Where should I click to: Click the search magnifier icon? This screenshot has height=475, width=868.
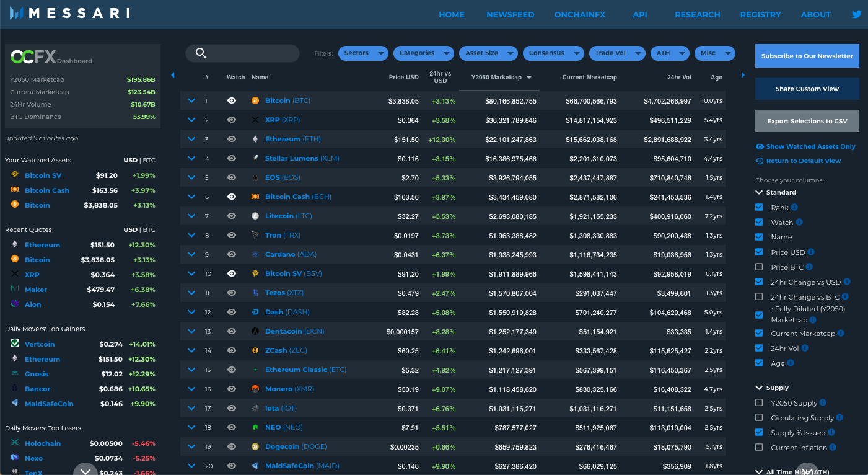click(x=201, y=53)
